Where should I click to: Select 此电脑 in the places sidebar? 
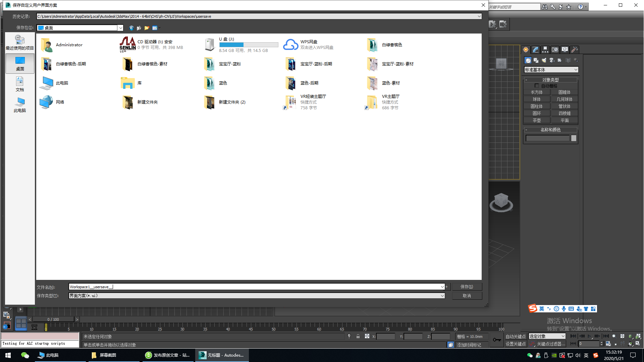[x=20, y=105]
